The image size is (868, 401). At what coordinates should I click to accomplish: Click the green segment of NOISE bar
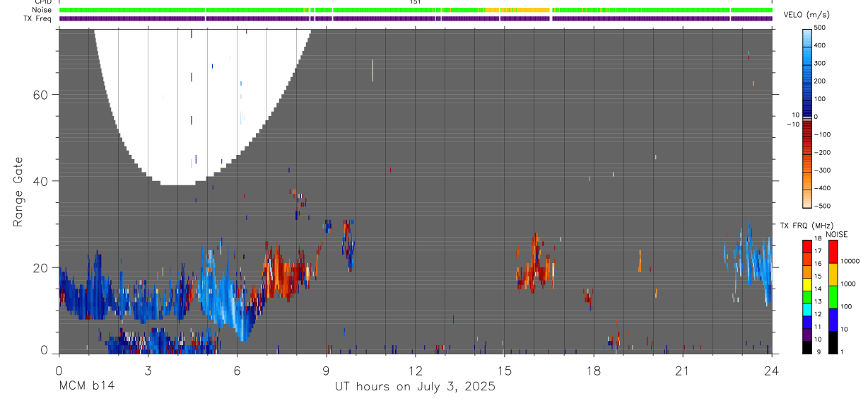[x=833, y=297]
